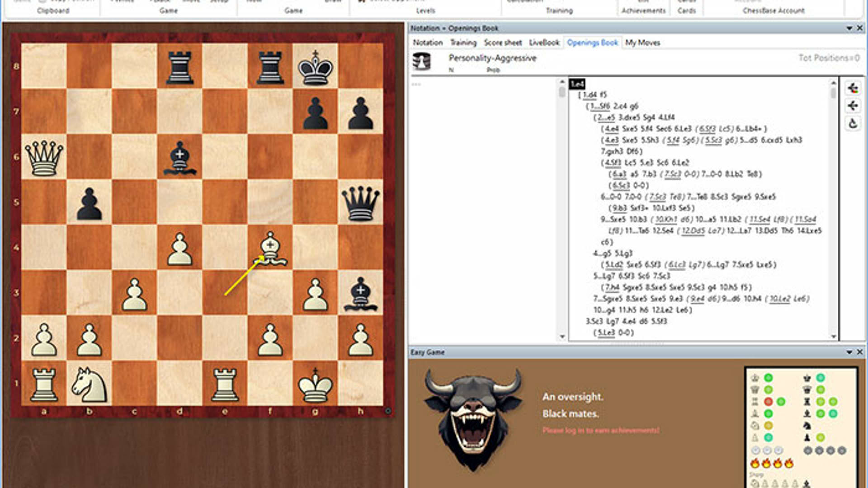Close the Notation + Openings Book pane

click(860, 28)
